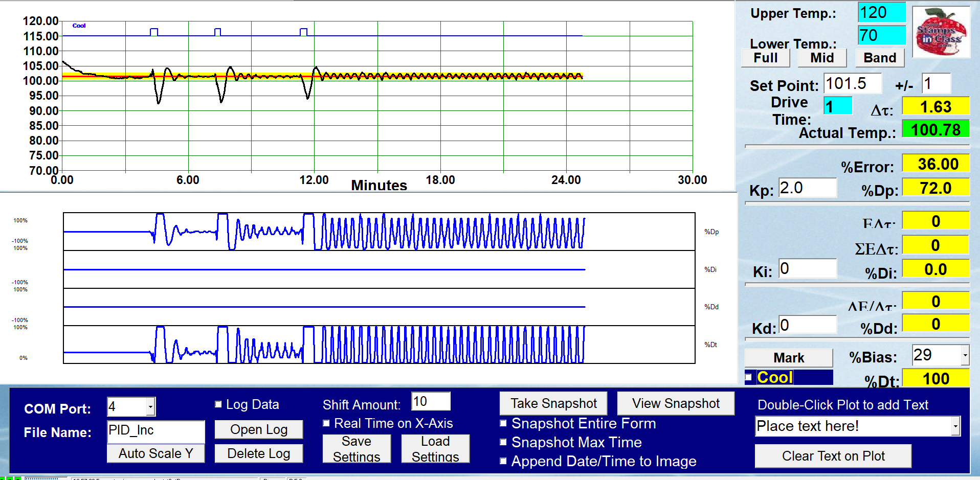Viewport: 980px width, 480px height.
Task: Click View Snapshot button
Action: click(676, 403)
